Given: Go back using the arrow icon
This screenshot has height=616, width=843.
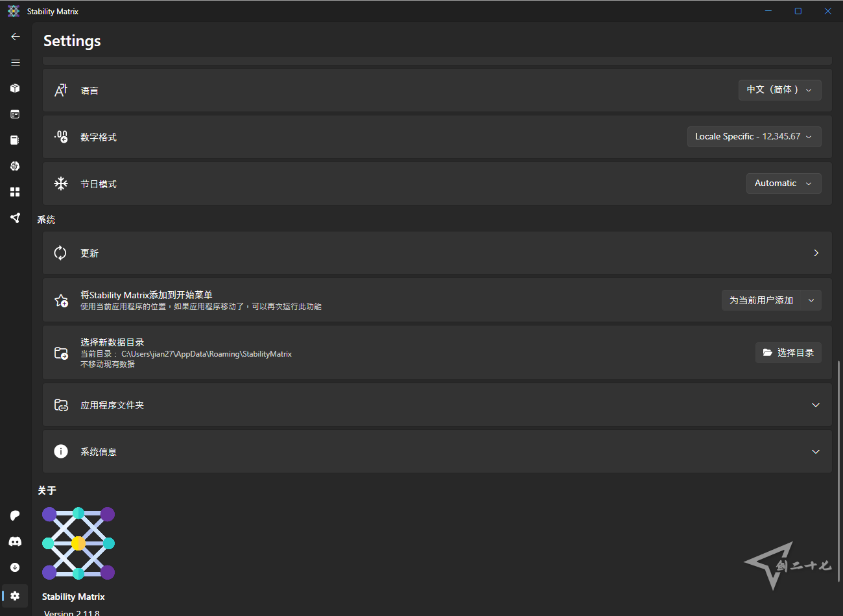Looking at the screenshot, I should click(16, 37).
